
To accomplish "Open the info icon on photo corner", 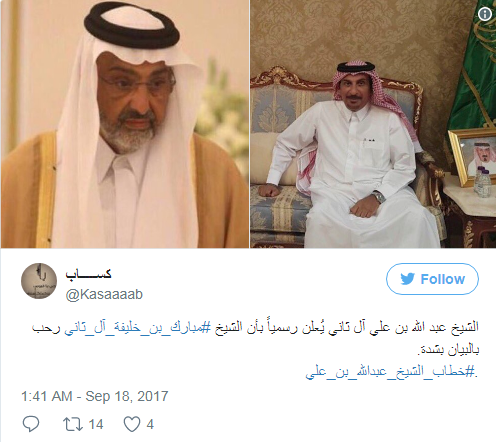I will 485,14.
